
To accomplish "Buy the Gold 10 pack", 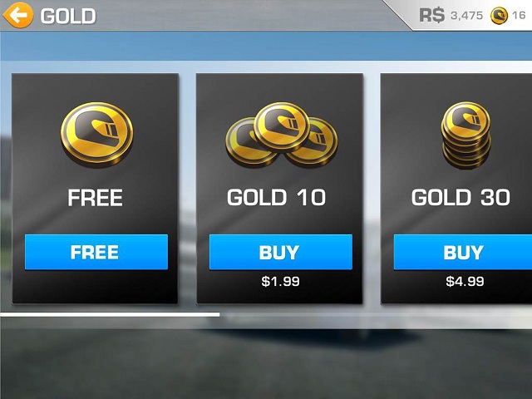I will [x=281, y=252].
